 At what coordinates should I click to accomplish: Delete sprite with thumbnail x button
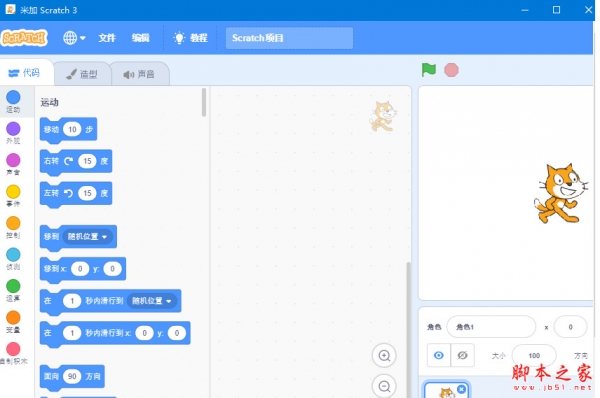pos(461,389)
